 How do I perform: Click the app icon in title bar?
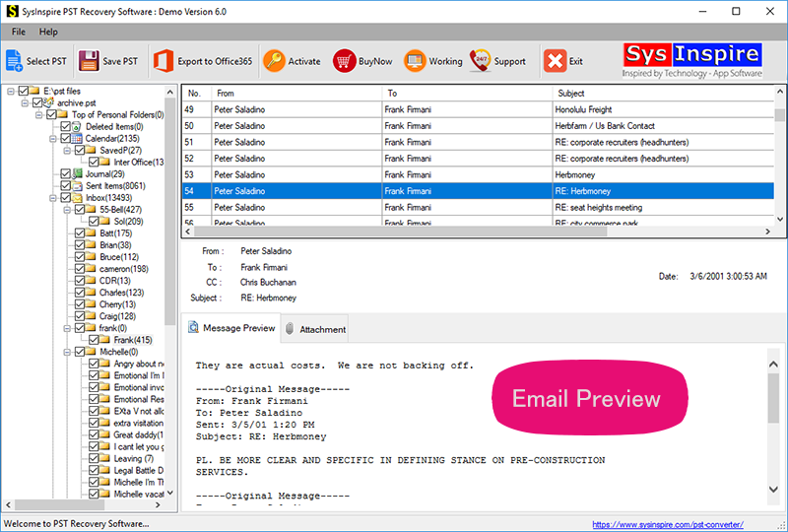[x=12, y=11]
